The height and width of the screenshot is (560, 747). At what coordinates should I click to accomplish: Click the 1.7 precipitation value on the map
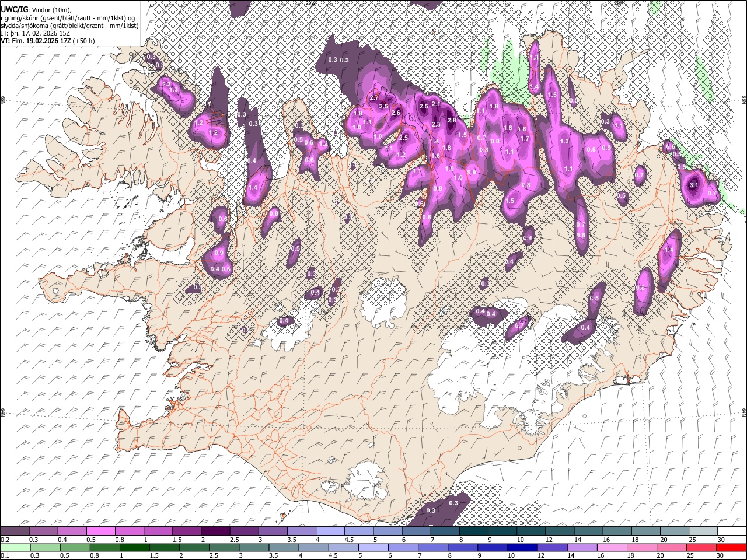click(x=525, y=138)
